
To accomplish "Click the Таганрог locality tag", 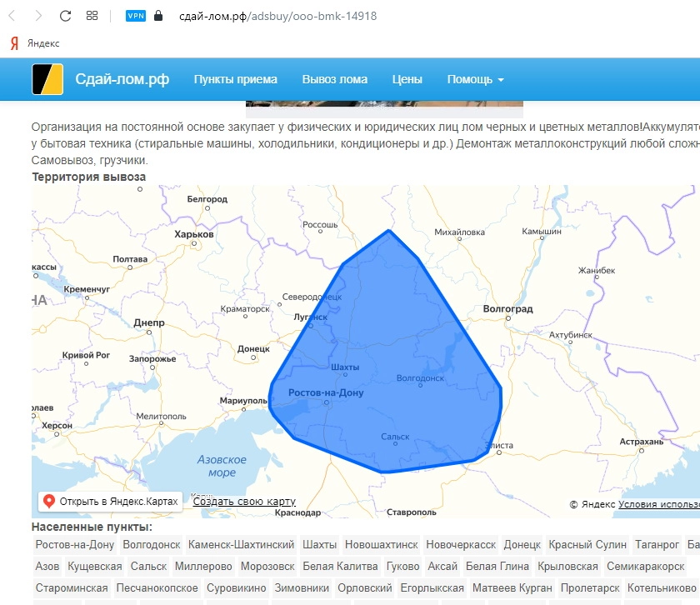I will 657,545.
